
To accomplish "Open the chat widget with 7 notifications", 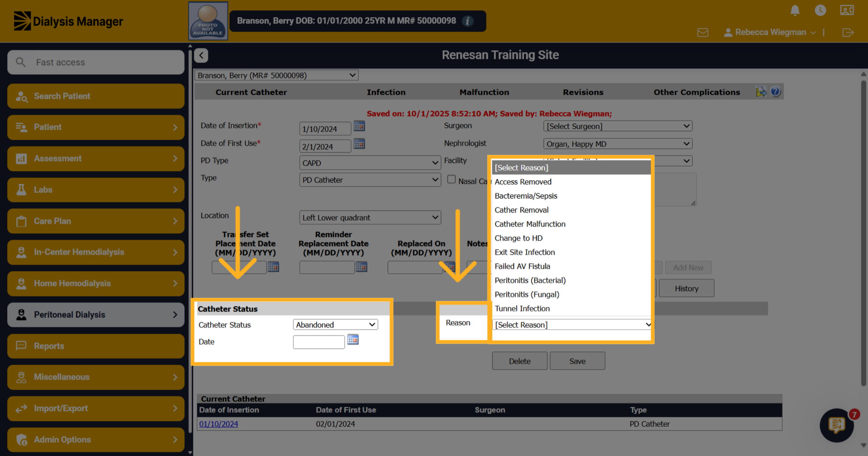I will (x=837, y=425).
